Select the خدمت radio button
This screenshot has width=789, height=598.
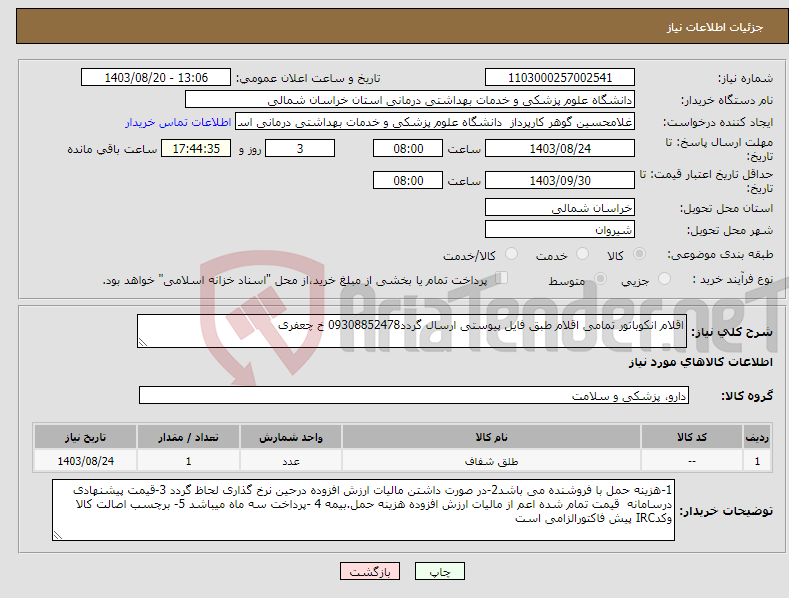click(x=582, y=254)
